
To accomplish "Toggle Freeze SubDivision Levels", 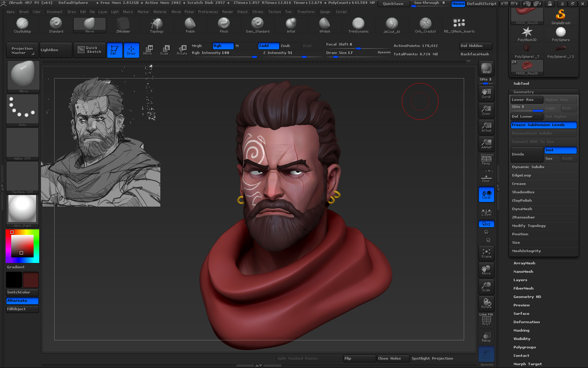I will pyautogui.click(x=544, y=125).
